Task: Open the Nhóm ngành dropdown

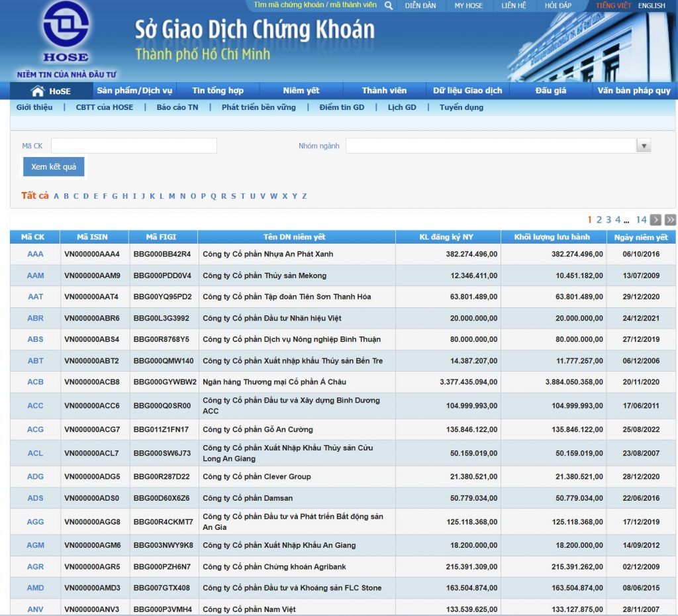Action: point(642,145)
